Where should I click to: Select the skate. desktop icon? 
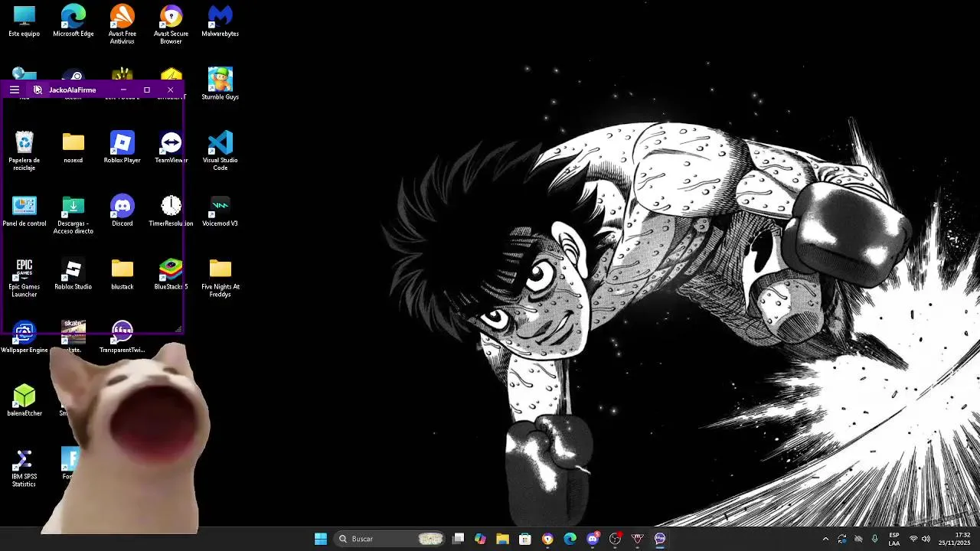[x=73, y=337]
